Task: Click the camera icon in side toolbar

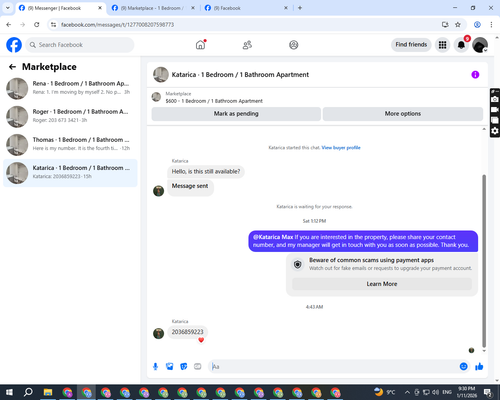Action: tap(495, 99)
